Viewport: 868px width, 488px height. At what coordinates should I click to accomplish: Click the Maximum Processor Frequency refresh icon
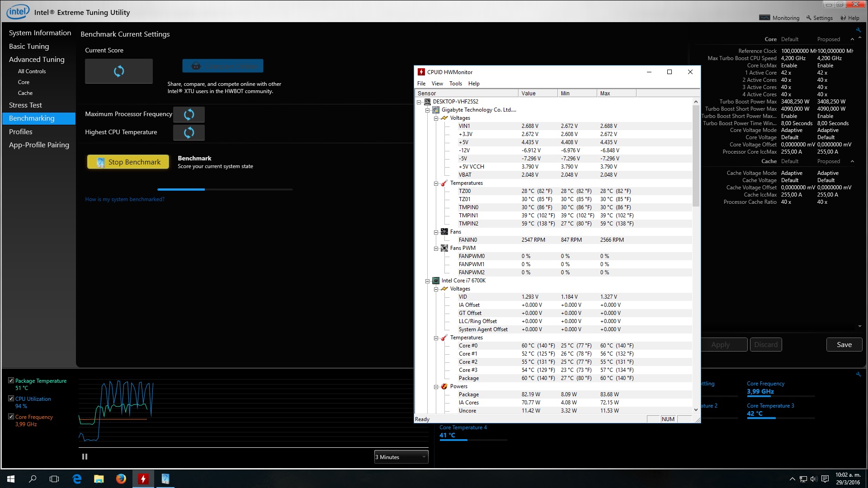click(189, 114)
